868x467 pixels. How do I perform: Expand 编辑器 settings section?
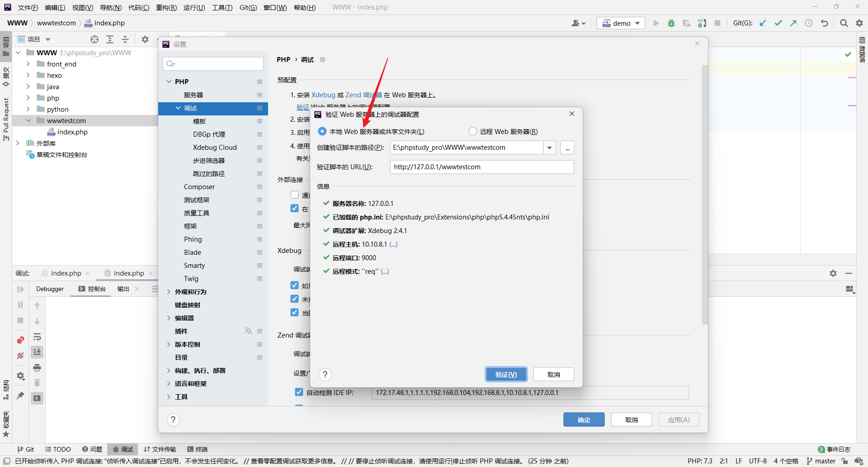click(x=169, y=318)
